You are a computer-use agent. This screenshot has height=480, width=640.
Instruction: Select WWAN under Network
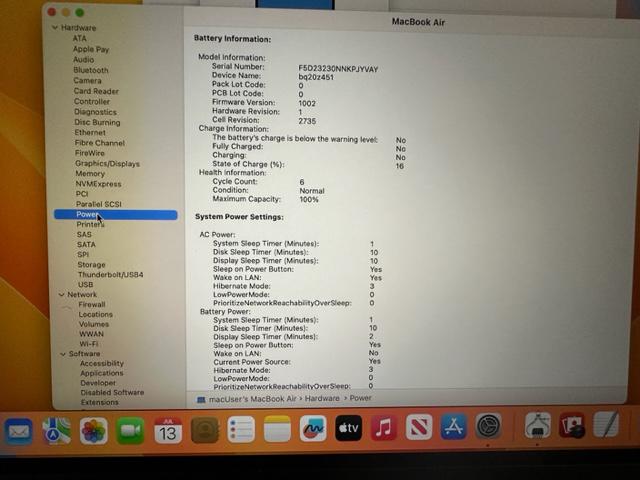(x=91, y=334)
